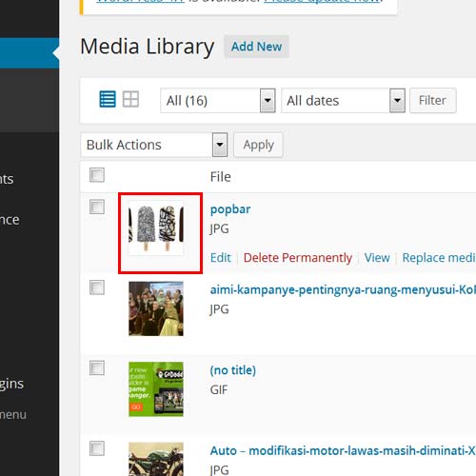Open the Bulk Actions dropdown

click(x=154, y=145)
